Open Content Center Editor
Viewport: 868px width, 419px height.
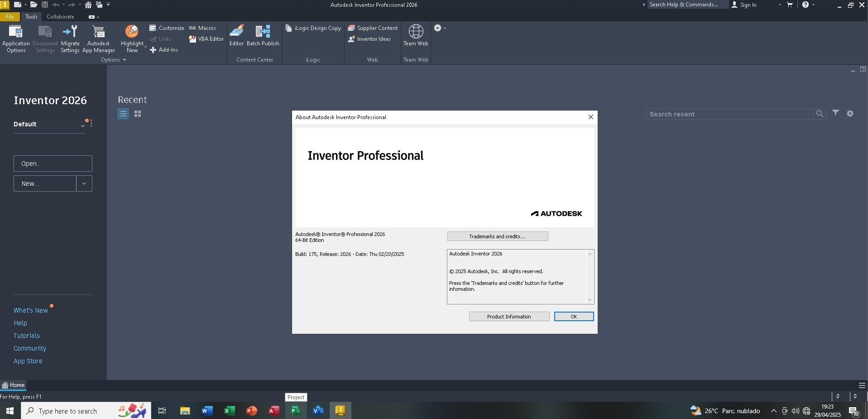[236, 35]
